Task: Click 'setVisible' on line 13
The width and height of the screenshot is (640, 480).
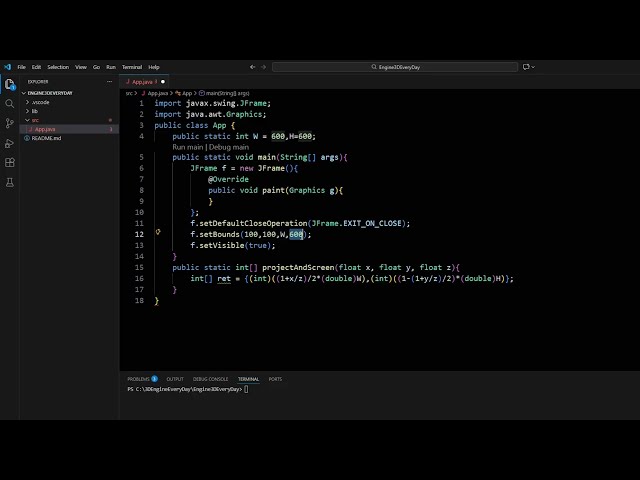Action: pos(222,246)
